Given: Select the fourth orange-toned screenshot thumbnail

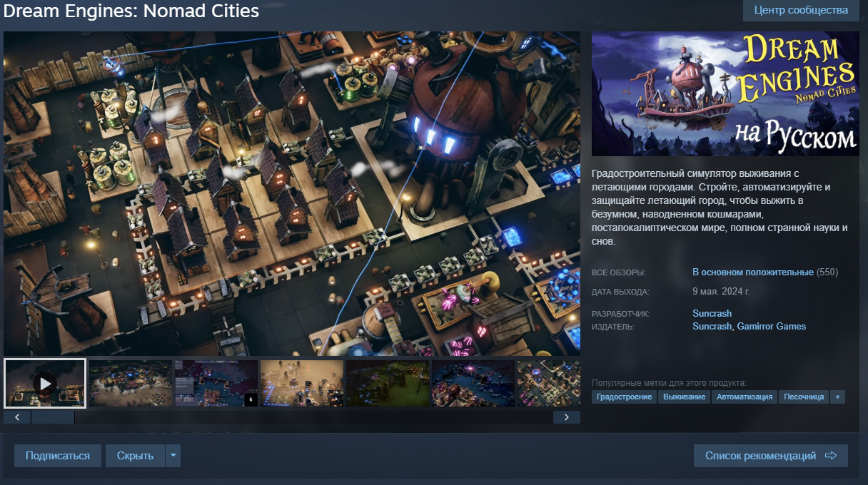Looking at the screenshot, I should [x=302, y=384].
